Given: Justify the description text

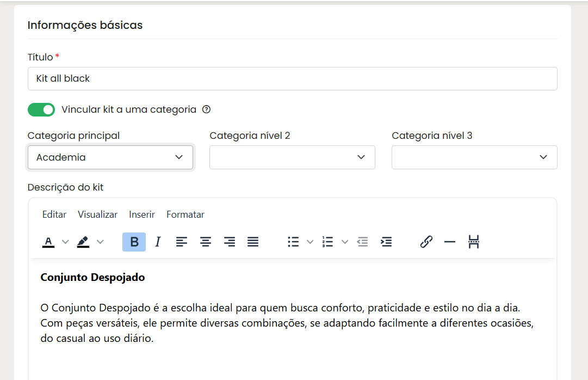Looking at the screenshot, I should coord(253,242).
